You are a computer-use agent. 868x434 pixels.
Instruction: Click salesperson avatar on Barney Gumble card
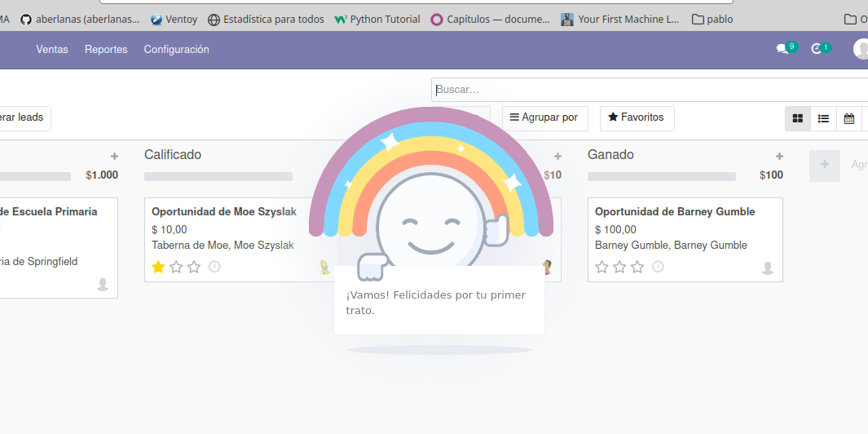768,268
